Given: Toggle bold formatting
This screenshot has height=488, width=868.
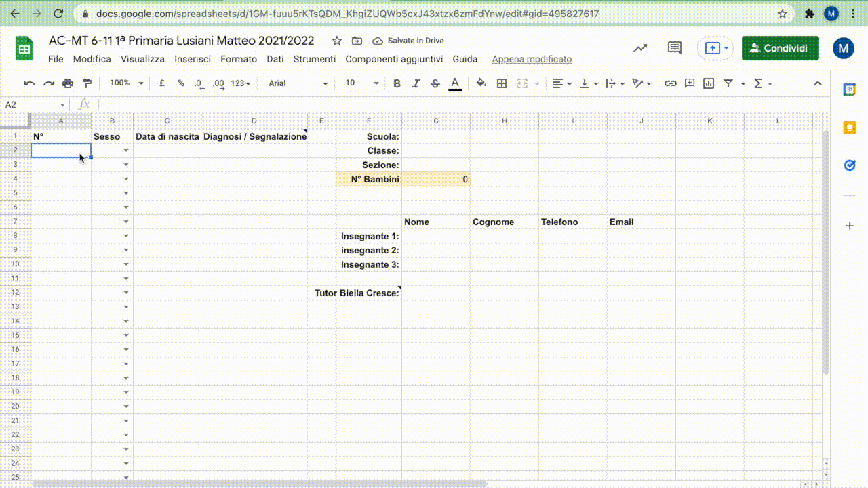Looking at the screenshot, I should click(x=397, y=83).
